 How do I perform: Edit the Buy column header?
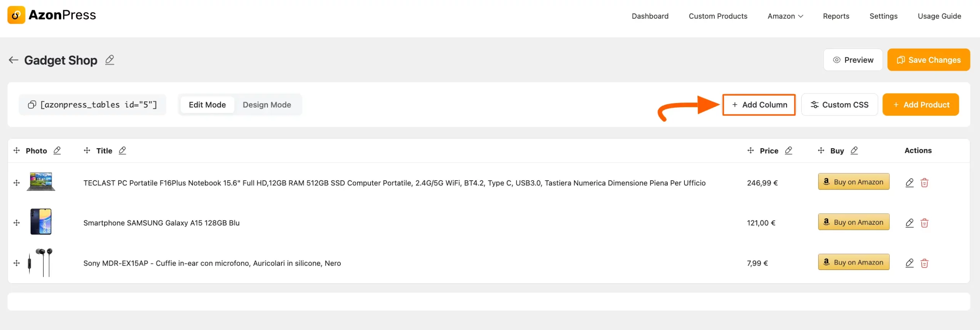tap(854, 150)
